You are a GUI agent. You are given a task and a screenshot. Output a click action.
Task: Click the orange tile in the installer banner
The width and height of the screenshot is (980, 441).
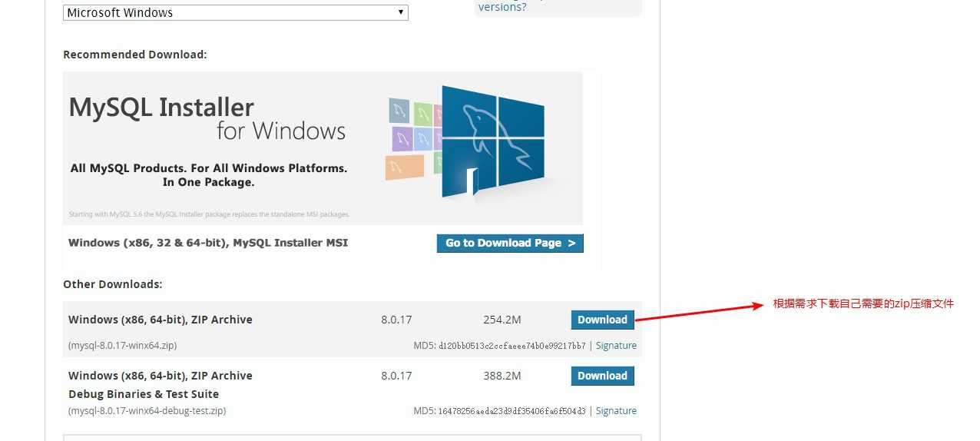point(405,167)
